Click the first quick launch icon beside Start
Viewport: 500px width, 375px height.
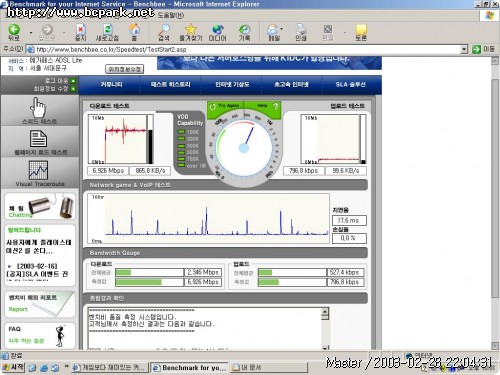[x=32, y=368]
